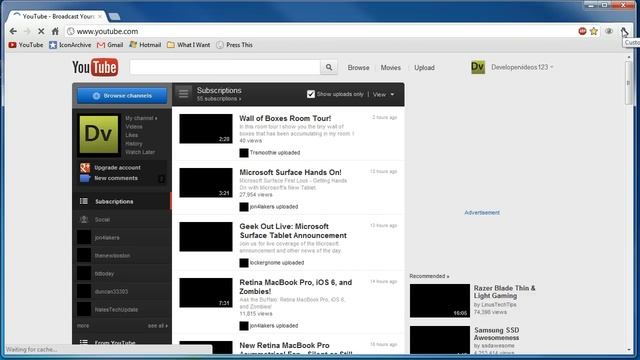Open My channel in sidebar
Screen dimensions: 640x360
point(141,118)
